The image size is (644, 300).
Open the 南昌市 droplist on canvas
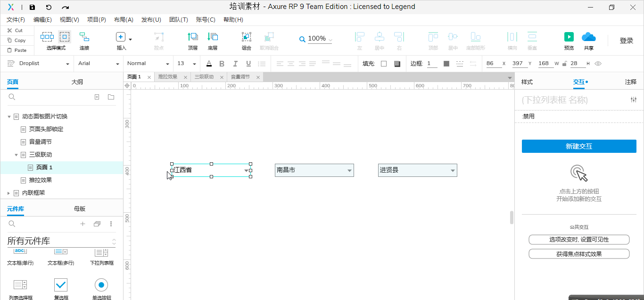pyautogui.click(x=314, y=170)
